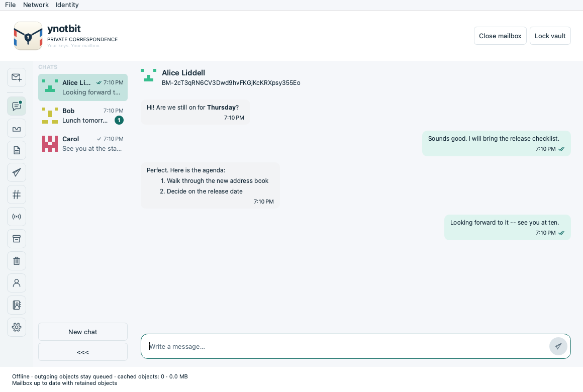Click the Lock vault button
The image size is (583, 392).
pos(550,36)
